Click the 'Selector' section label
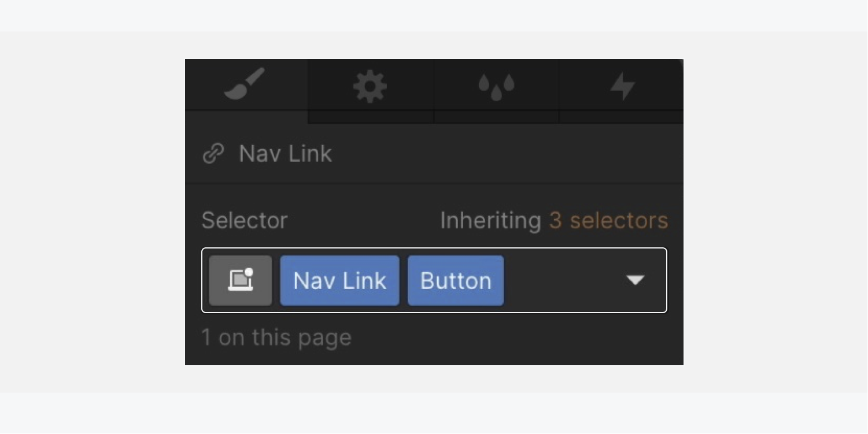This screenshot has height=434, width=868. coord(245,220)
